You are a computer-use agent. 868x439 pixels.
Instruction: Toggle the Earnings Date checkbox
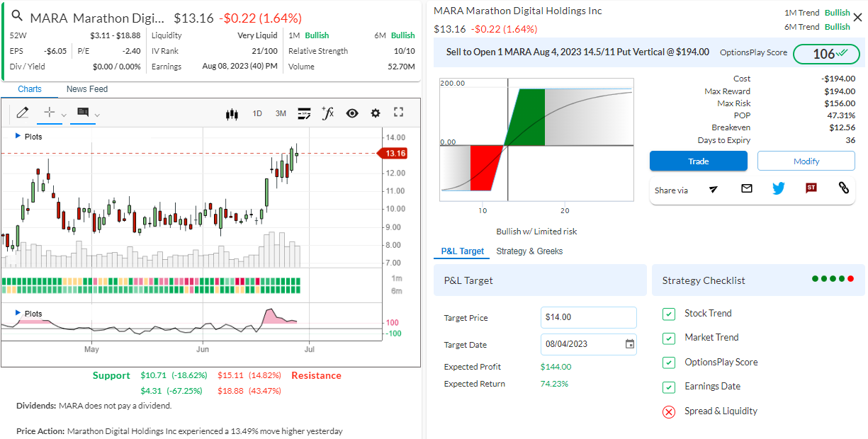(x=669, y=387)
